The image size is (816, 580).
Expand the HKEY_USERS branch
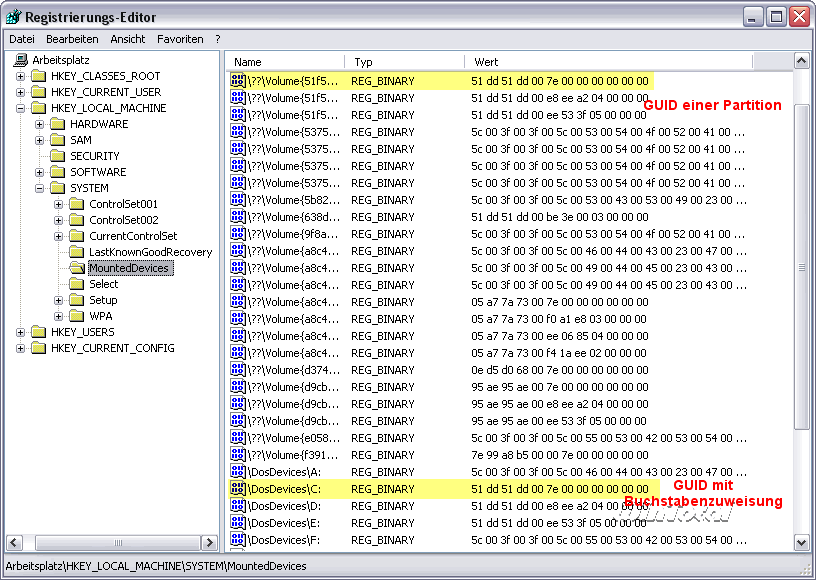(x=20, y=332)
